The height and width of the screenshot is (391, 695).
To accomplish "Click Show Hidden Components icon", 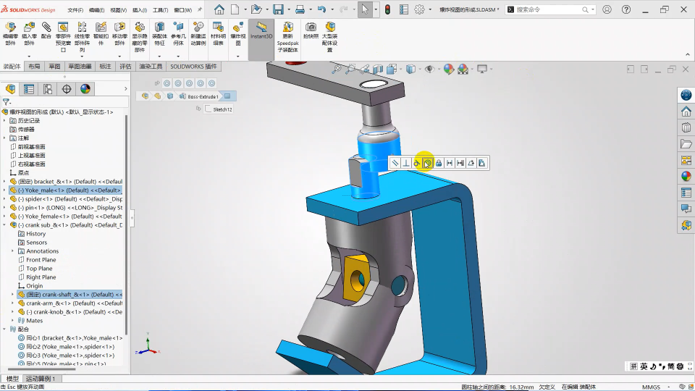I will coord(140,27).
